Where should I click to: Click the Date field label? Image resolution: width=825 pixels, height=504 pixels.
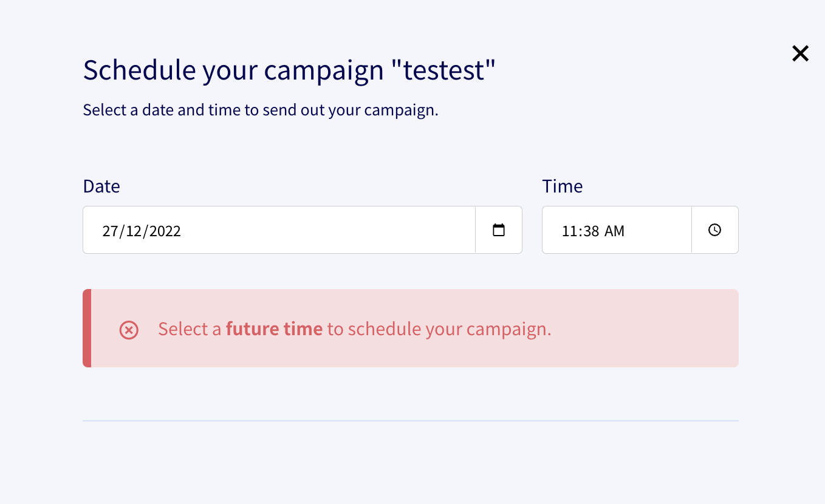(x=101, y=186)
